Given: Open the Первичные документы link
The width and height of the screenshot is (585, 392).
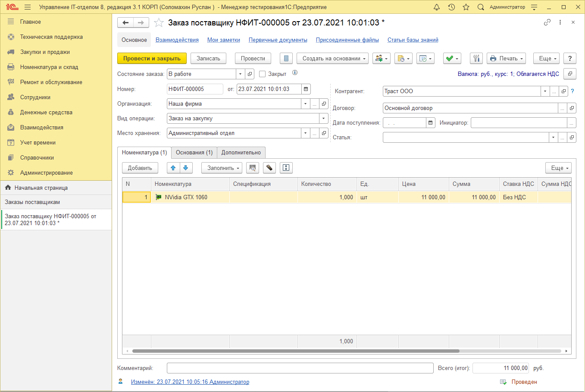Looking at the screenshot, I should 278,40.
